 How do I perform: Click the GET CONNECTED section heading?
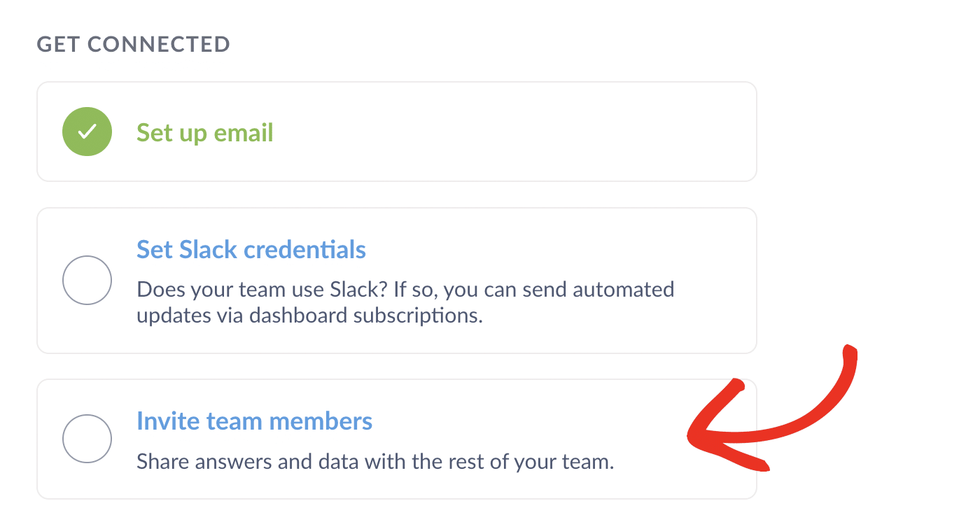click(133, 44)
